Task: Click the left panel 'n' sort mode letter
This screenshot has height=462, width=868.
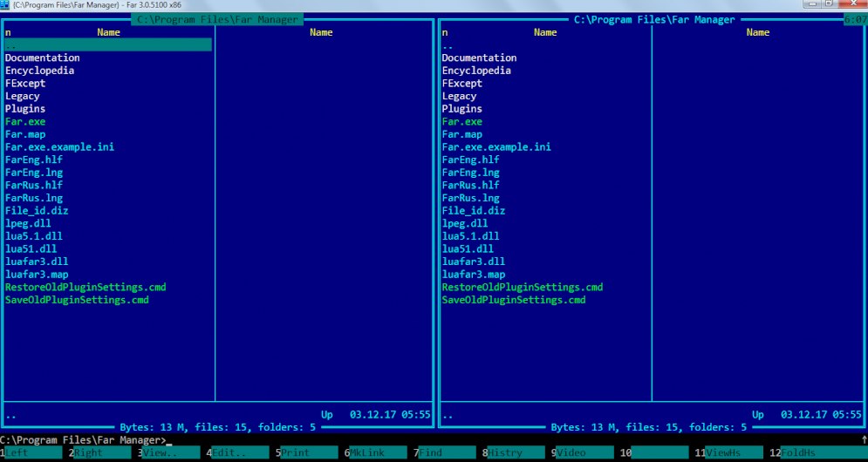Action: pos(9,32)
